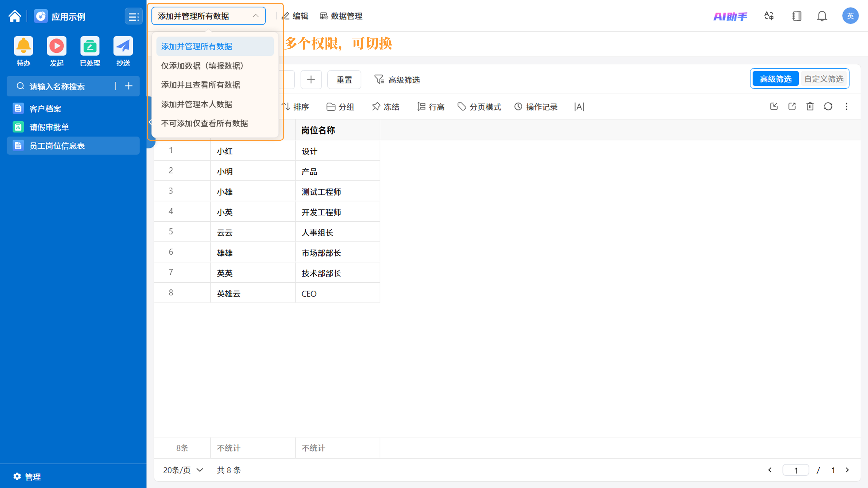
Task: Open the three-dot more menu
Action: [x=847, y=107]
